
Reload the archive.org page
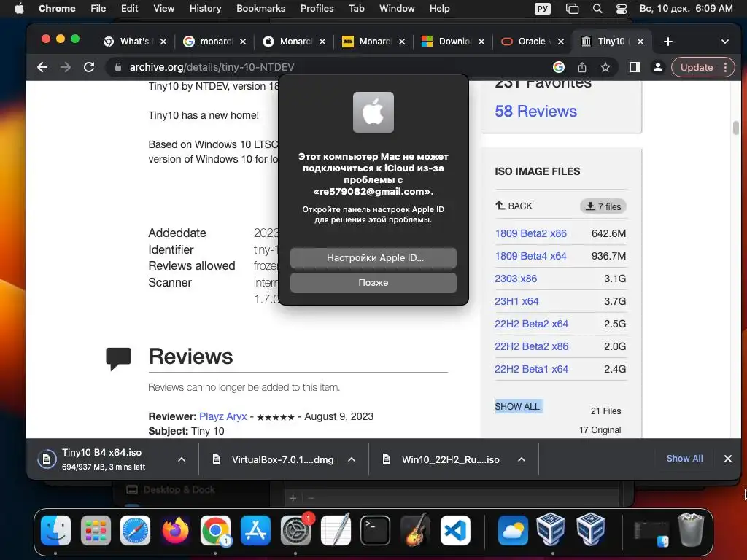point(89,67)
